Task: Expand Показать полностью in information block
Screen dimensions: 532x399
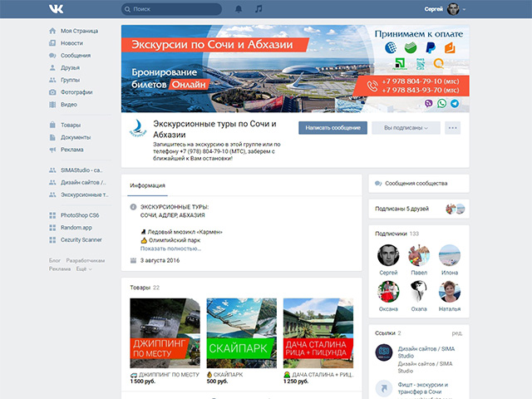Action: (170, 249)
